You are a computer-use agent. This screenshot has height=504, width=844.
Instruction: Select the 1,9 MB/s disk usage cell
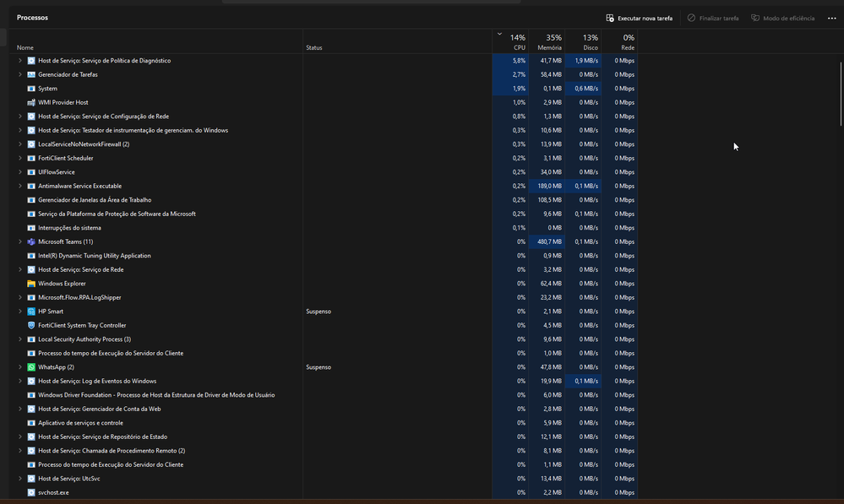(x=583, y=61)
